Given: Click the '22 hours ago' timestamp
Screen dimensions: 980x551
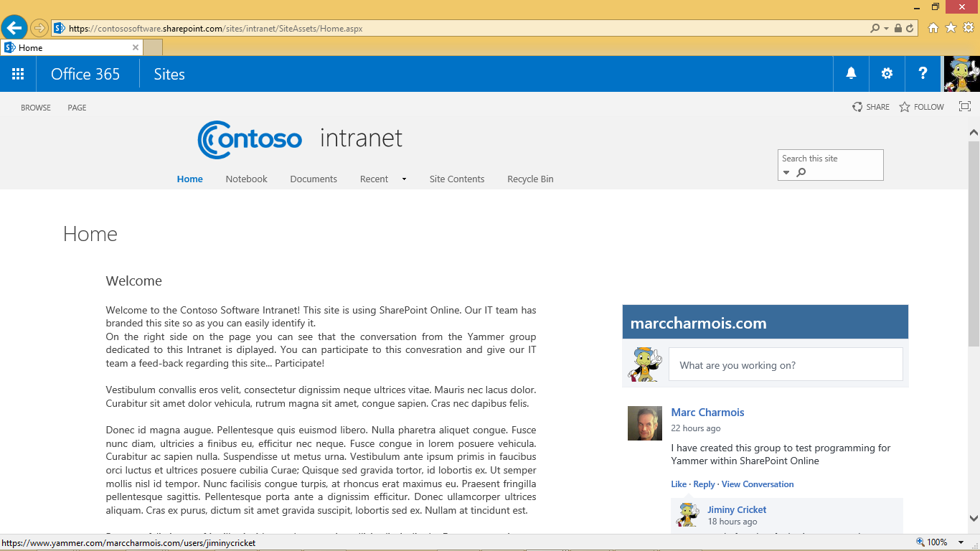Looking at the screenshot, I should (695, 428).
